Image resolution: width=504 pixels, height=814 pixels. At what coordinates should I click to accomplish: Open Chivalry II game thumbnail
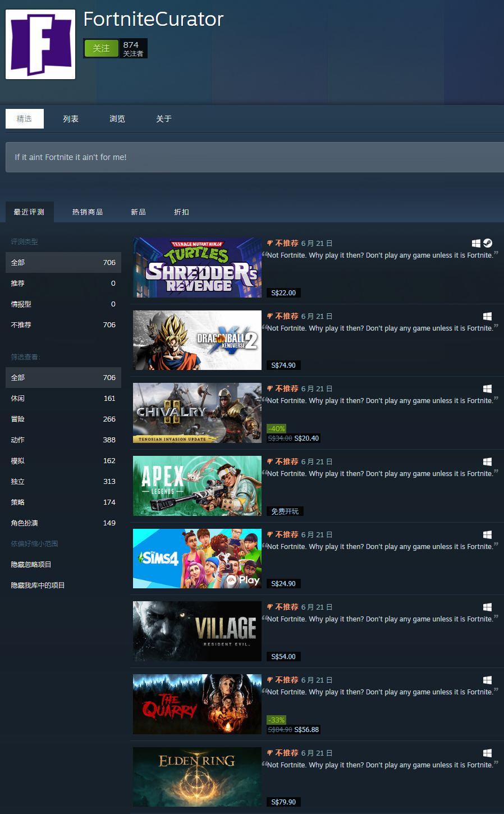197,413
